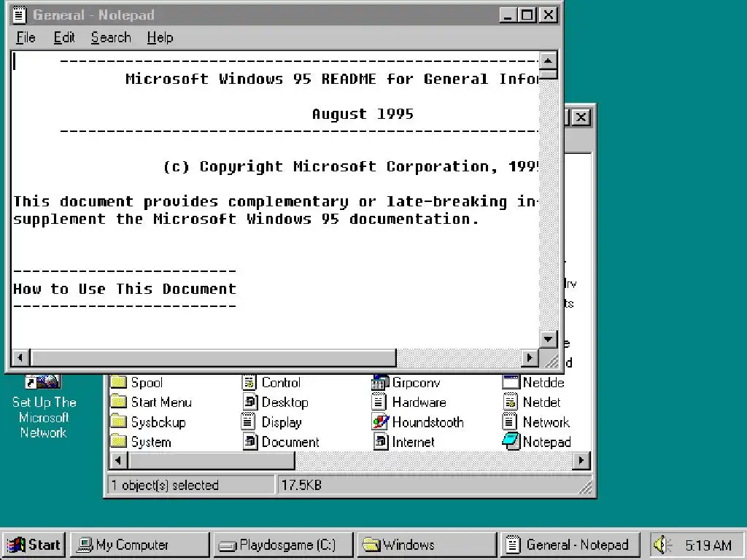
Task: Maximize the Notepad window
Action: 527,15
